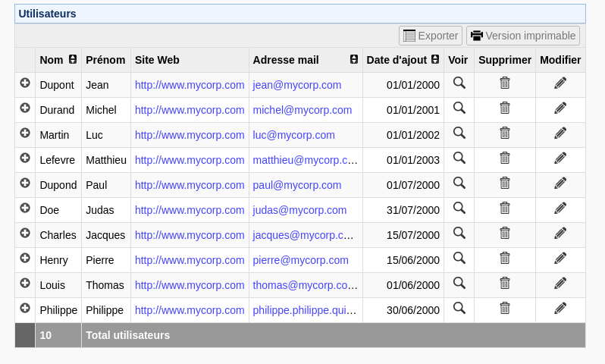
Task: Modify Charles Jacques with pencil icon
Action: pos(560,234)
